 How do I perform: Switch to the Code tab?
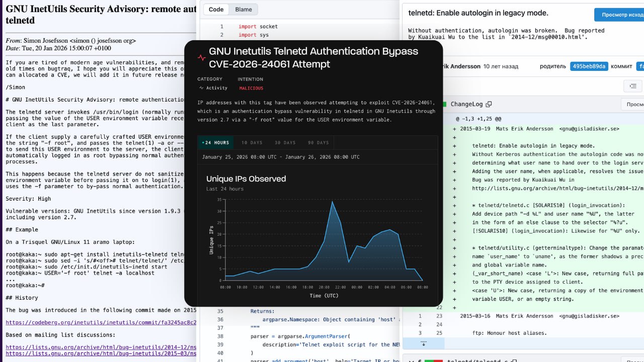[216, 10]
